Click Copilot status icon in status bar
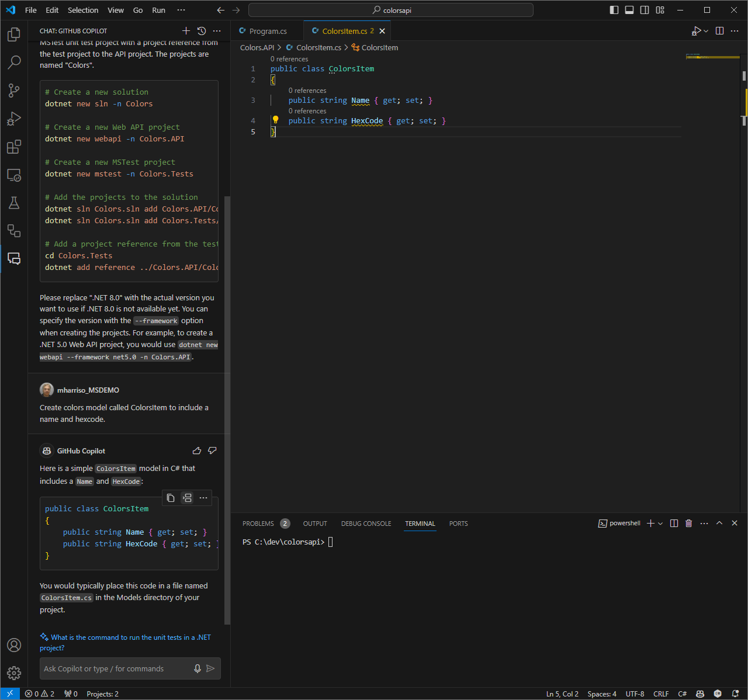 (699, 694)
